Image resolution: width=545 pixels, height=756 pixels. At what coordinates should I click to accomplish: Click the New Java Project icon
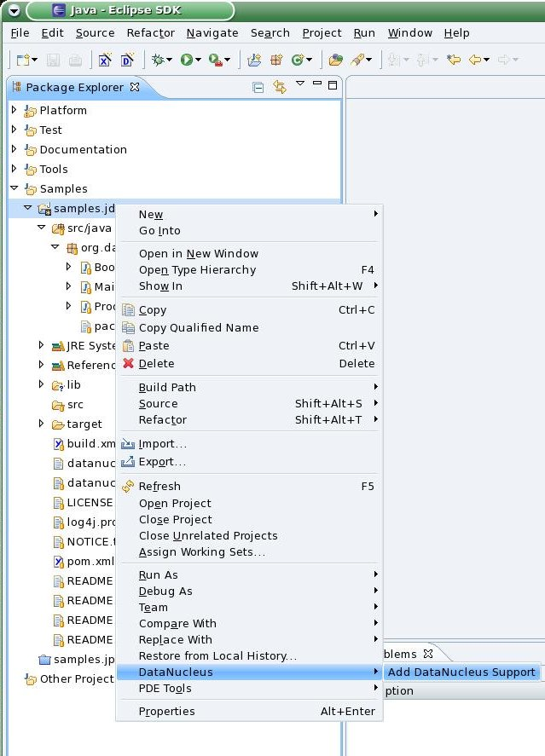tap(253, 60)
